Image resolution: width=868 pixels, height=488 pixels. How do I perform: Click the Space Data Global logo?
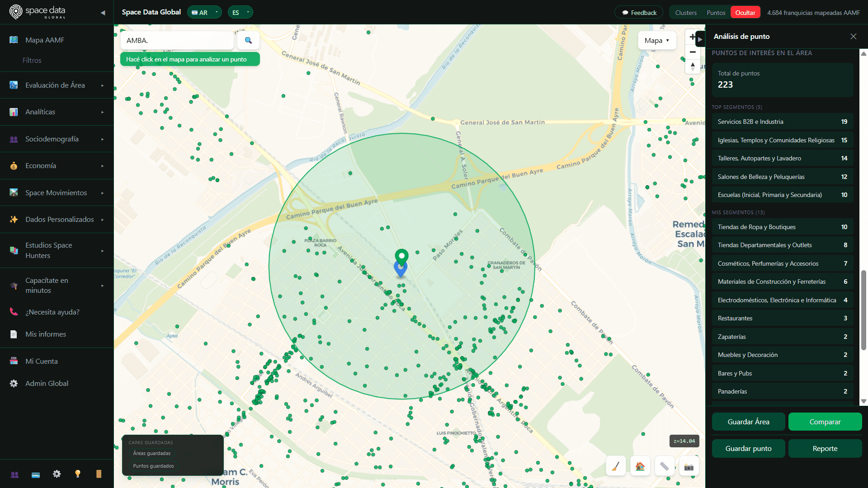pyautogui.click(x=37, y=12)
